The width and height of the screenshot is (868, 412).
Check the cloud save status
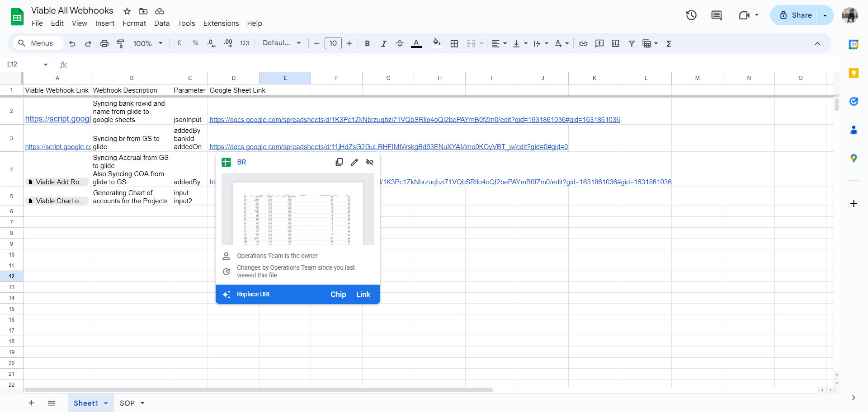[x=160, y=11]
